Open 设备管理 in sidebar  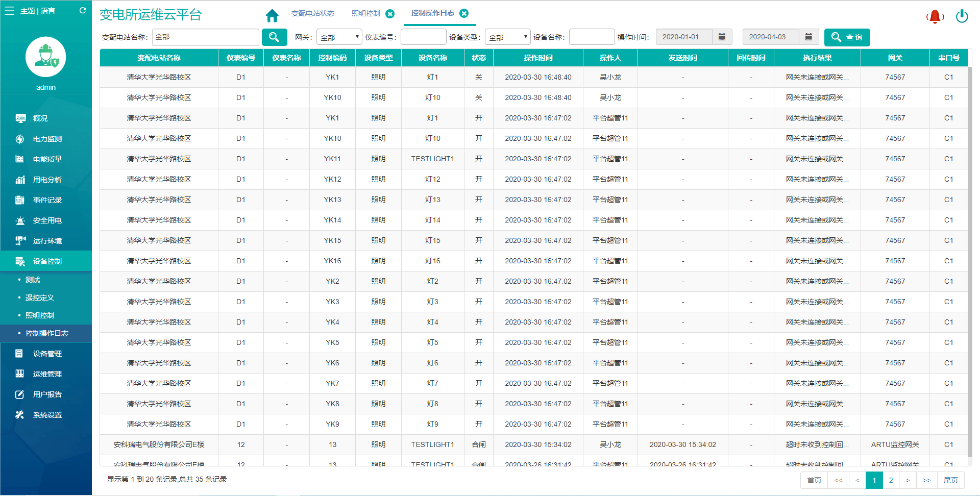tap(46, 354)
